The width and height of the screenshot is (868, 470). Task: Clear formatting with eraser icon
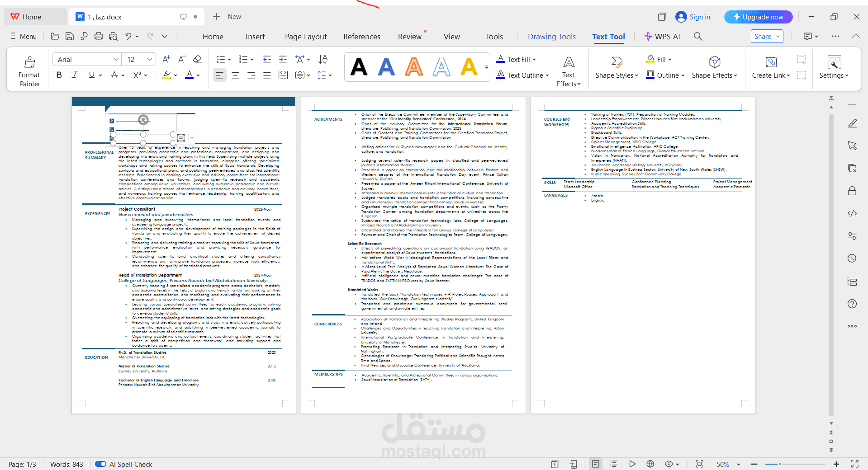pos(197,59)
